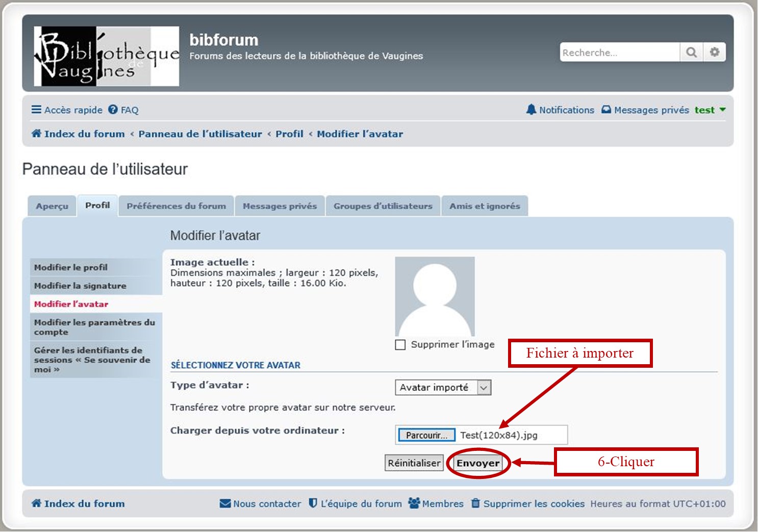Select Modifier la signature in sidebar
Viewport: 758px width, 532px height.
point(80,286)
